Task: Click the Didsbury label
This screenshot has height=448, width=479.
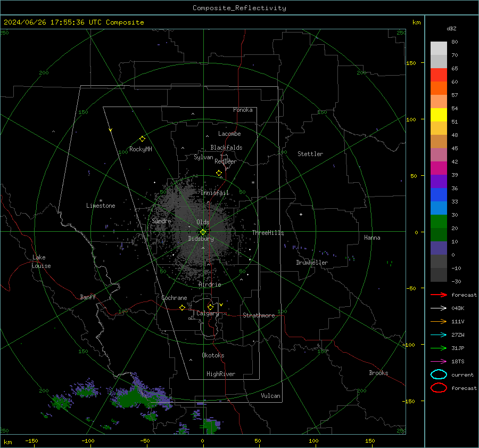Action: pyautogui.click(x=201, y=239)
